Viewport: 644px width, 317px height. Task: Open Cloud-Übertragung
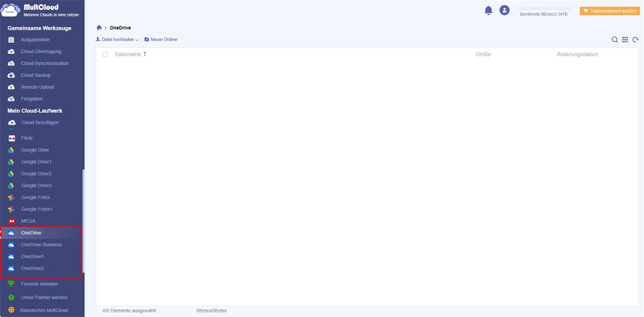coord(42,51)
